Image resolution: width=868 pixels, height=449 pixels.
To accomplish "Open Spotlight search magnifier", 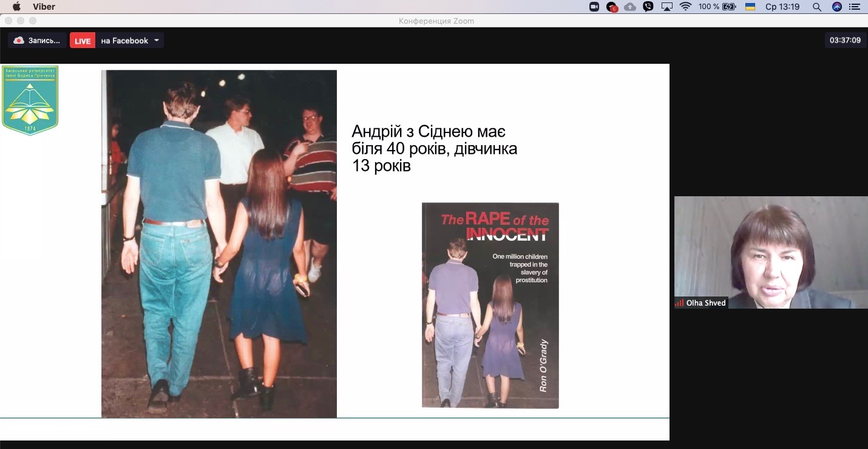I will (x=816, y=7).
